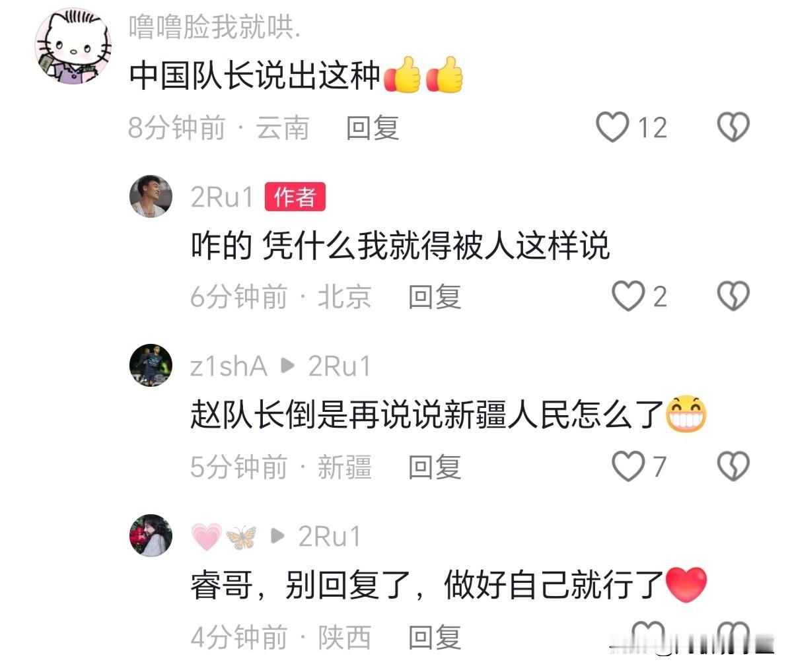This screenshot has height=672, width=792.
Task: Reply to 2Ru1's Beijing comment
Action: tap(435, 296)
